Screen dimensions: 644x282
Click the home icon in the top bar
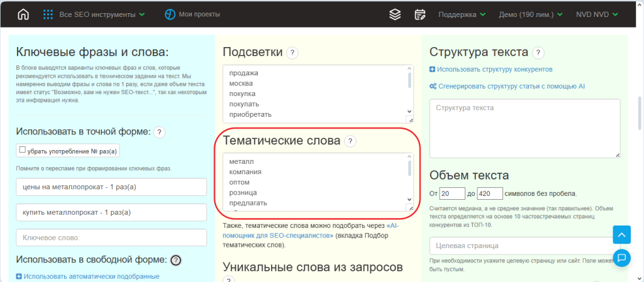point(23,14)
